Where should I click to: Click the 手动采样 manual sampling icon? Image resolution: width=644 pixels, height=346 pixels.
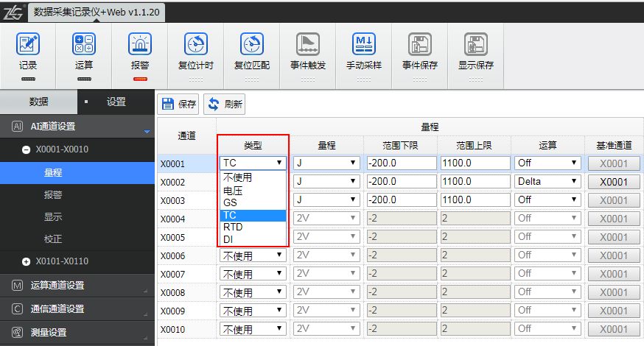pyautogui.click(x=363, y=46)
